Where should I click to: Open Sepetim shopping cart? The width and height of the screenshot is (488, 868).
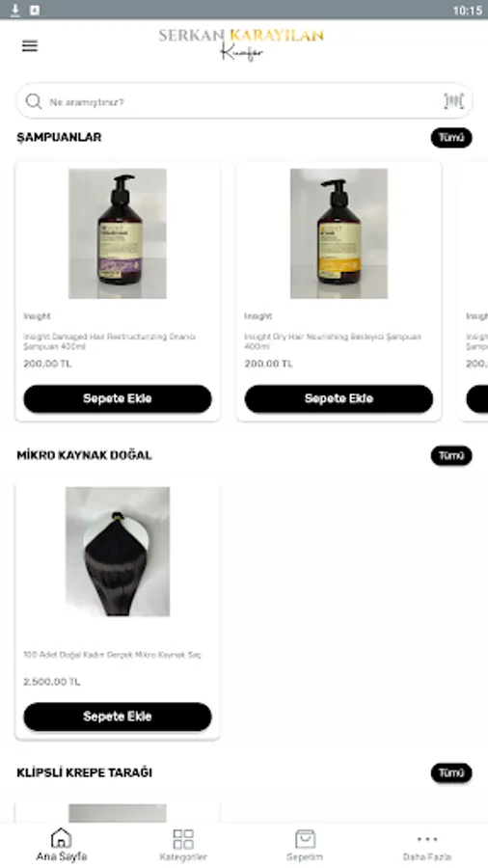tap(305, 845)
